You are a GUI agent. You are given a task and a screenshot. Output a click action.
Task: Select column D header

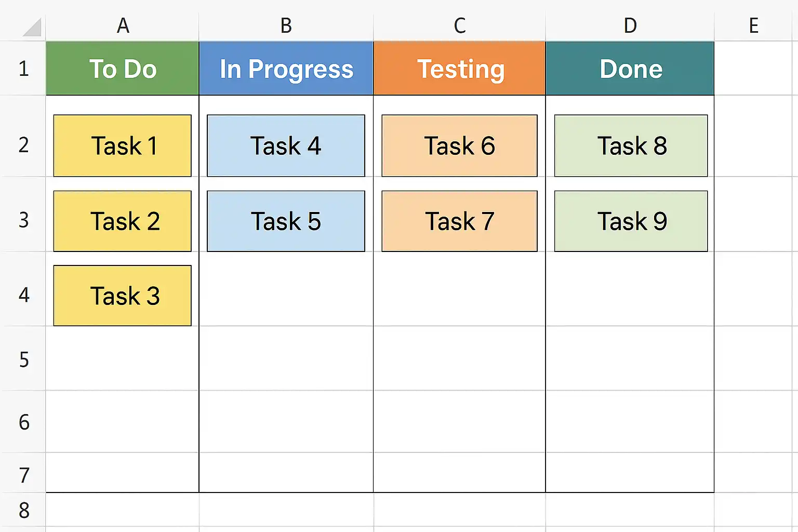[x=630, y=25]
